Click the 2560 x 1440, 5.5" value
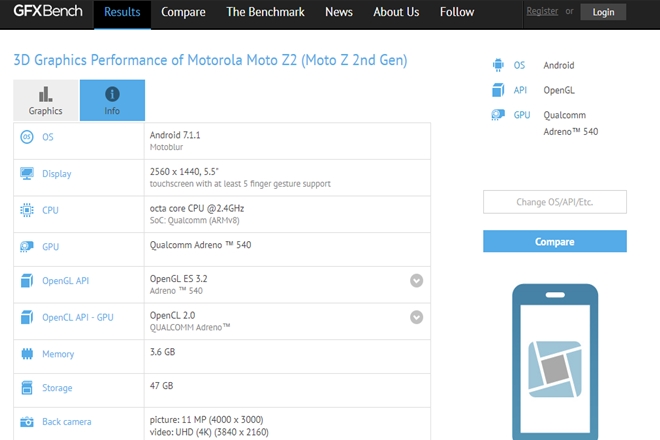This screenshot has height=440, width=660. [x=184, y=172]
